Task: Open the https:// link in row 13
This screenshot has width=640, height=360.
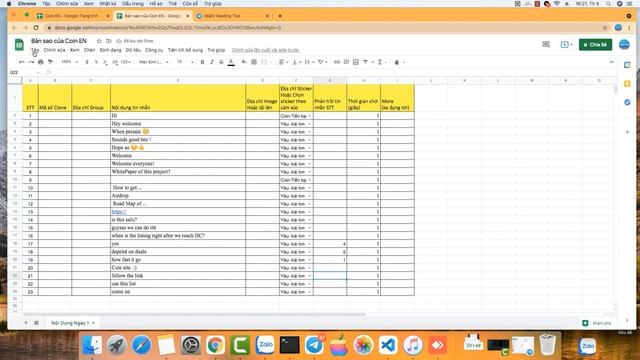Action: [x=119, y=211]
